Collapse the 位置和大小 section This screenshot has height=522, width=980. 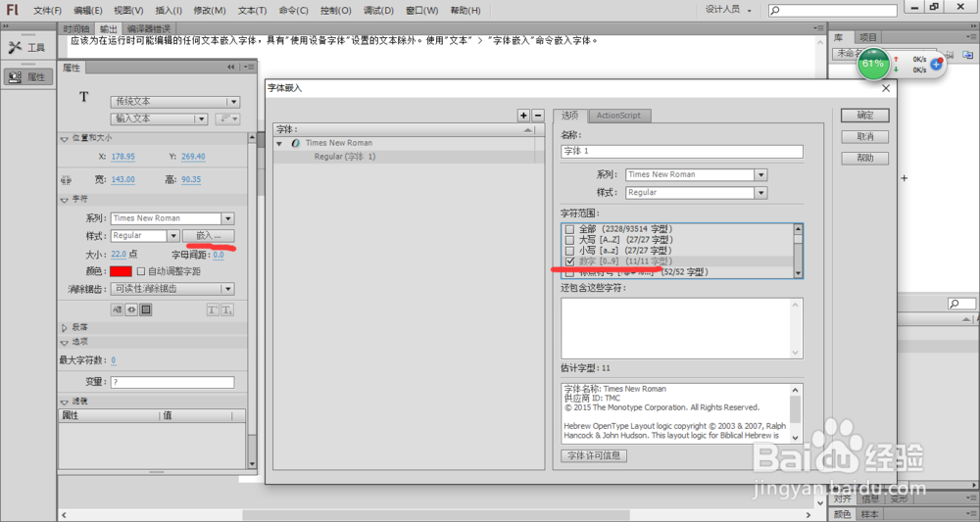click(x=64, y=139)
